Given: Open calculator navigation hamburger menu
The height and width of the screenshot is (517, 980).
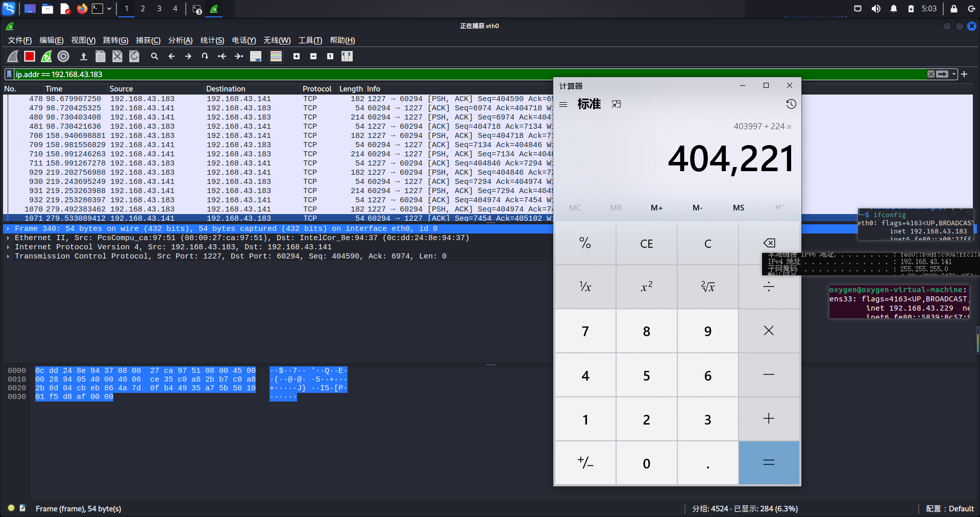Looking at the screenshot, I should pos(563,104).
